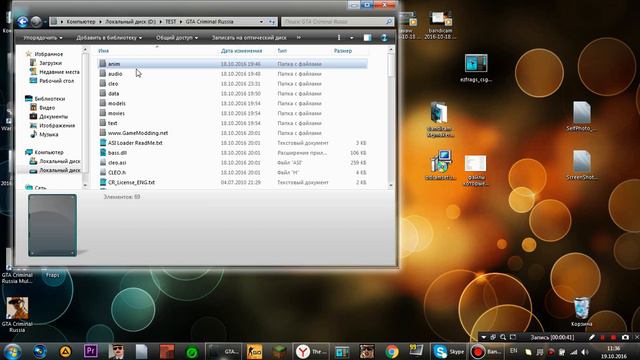
Task: Open the CS:GO taskbar icon
Action: click(254, 351)
